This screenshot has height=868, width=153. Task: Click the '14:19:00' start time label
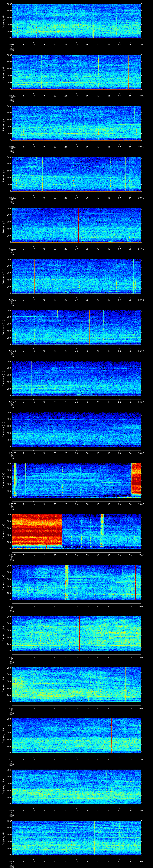pos(12,197)
